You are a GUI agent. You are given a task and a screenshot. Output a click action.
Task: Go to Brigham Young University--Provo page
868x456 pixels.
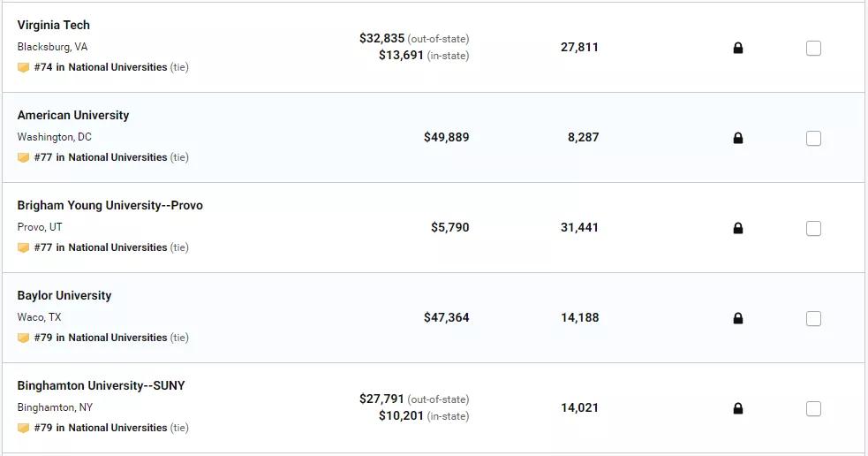point(110,206)
